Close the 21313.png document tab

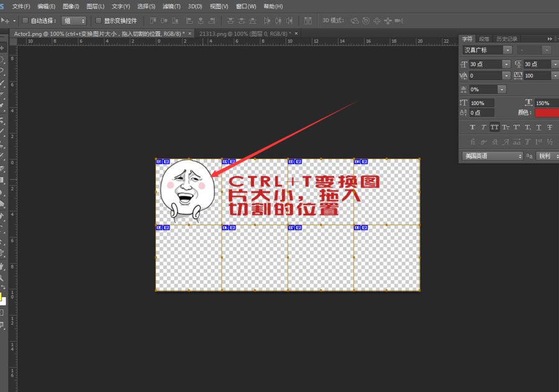296,33
